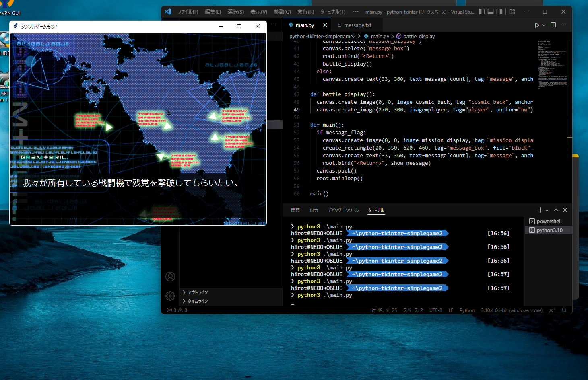
Task: Click the notifications bell in the status bar
Action: click(564, 310)
